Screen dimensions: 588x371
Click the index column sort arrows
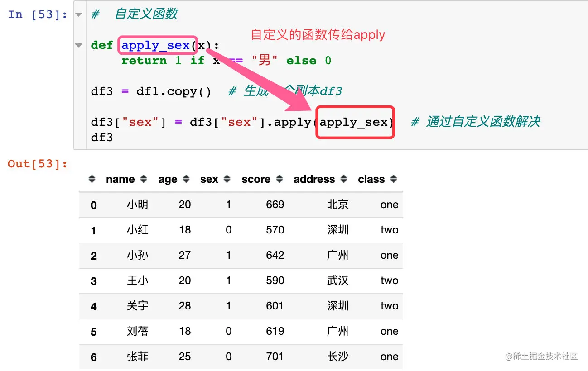(92, 179)
